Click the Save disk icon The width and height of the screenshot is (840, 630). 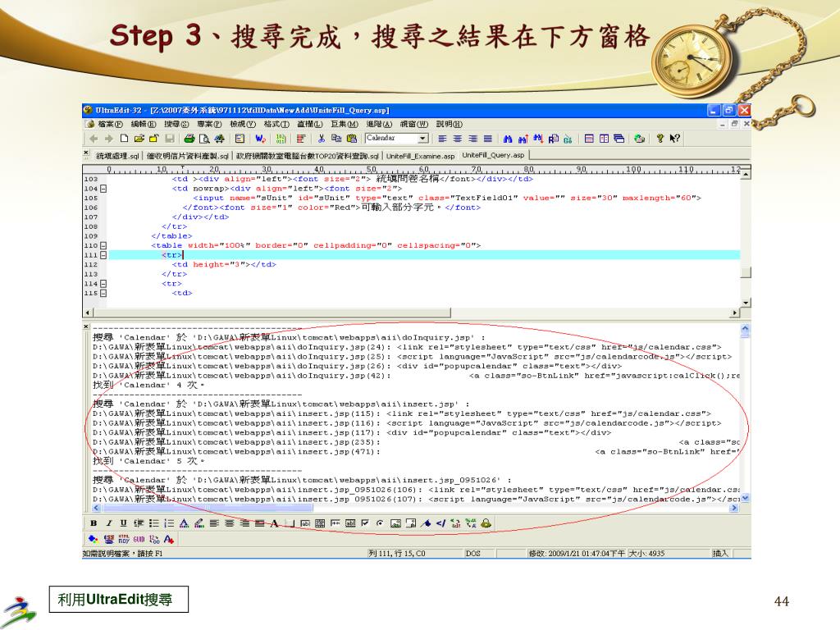(170, 138)
